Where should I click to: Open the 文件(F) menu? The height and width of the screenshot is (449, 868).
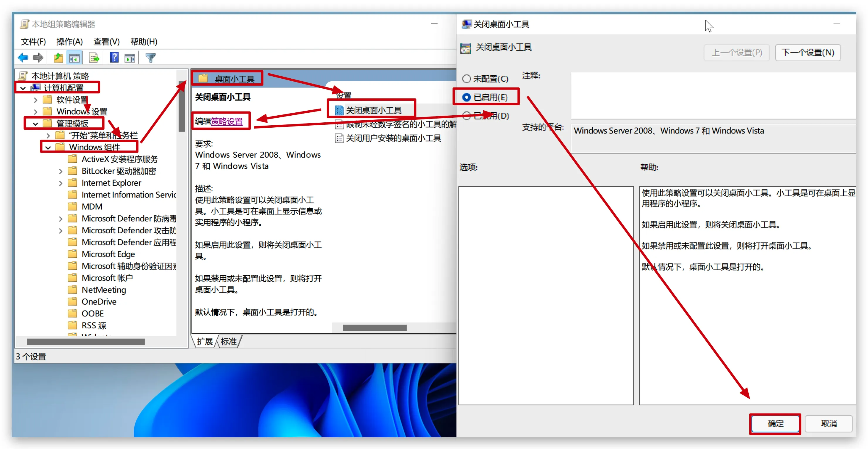33,41
